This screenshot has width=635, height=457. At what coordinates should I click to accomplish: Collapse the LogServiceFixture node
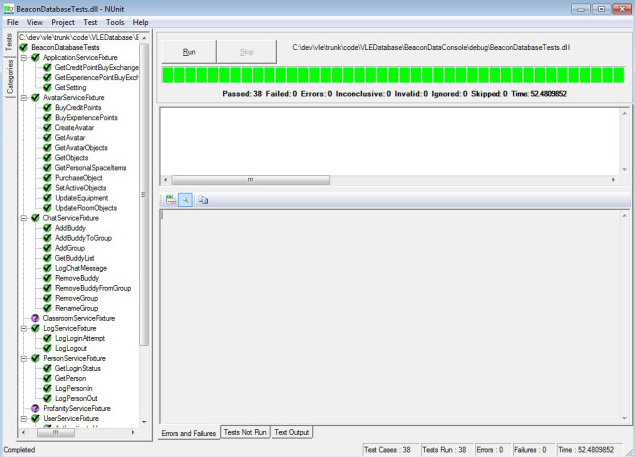[24, 328]
